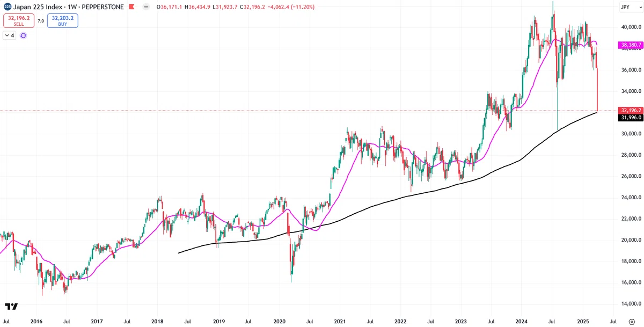Screen dimensions: 644x327
Task: Click the 16,000.0 price axis label
Action: (x=631, y=282)
